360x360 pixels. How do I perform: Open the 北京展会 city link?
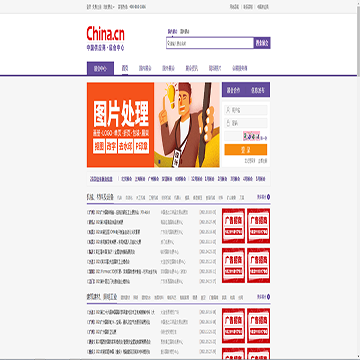click(x=127, y=179)
